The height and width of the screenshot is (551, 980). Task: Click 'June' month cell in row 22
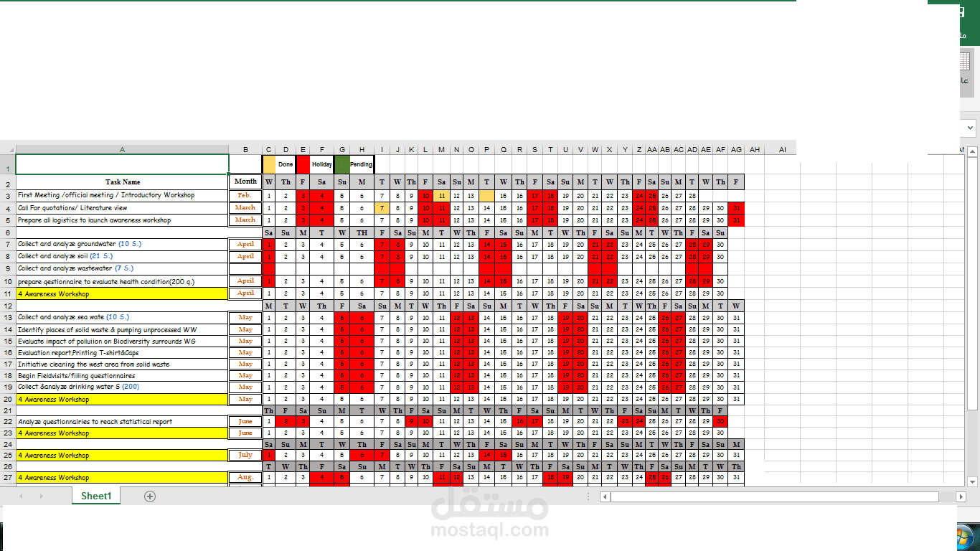pyautogui.click(x=245, y=422)
